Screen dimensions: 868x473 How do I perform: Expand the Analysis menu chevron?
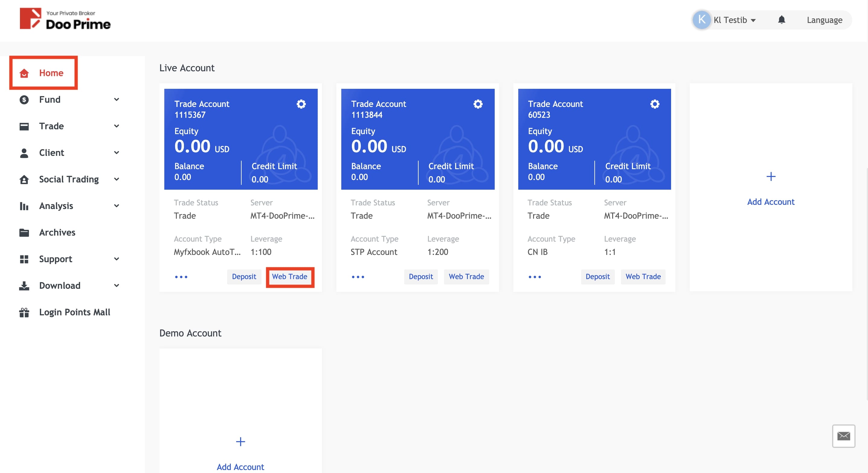117,206
